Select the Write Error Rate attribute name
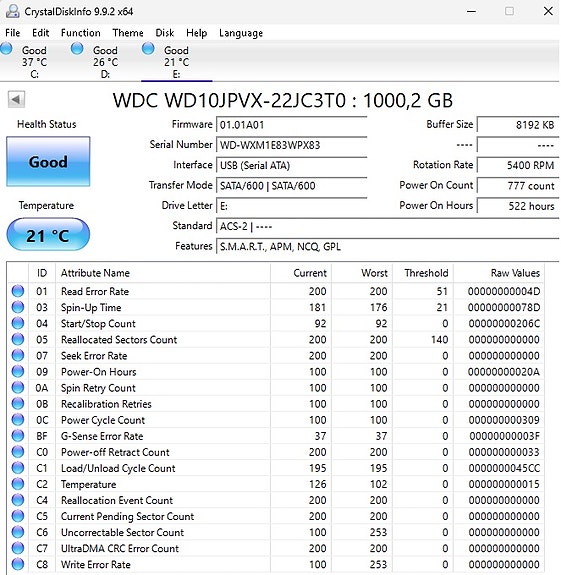 click(x=96, y=564)
